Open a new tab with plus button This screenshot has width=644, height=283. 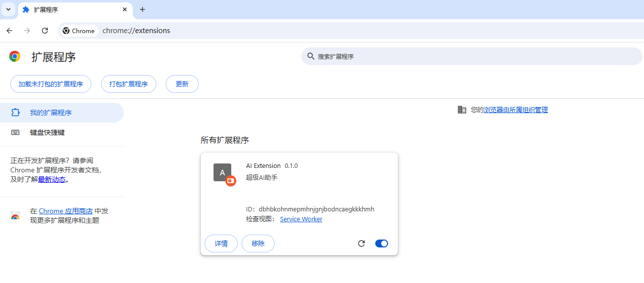coord(143,9)
